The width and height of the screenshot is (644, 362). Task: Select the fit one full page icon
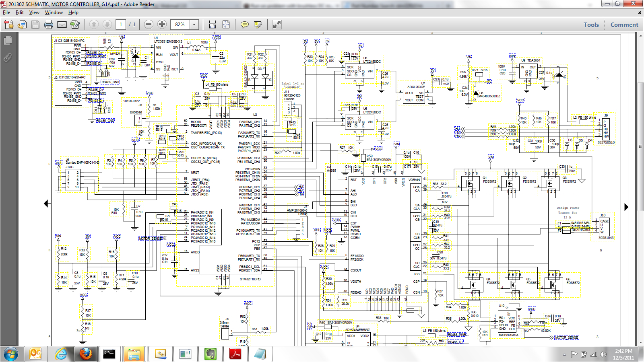point(226,25)
